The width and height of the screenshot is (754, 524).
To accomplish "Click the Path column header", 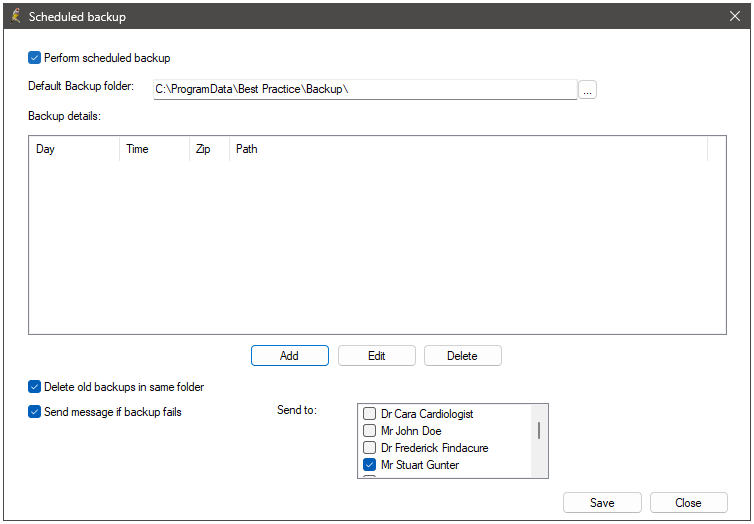I will tap(468, 149).
